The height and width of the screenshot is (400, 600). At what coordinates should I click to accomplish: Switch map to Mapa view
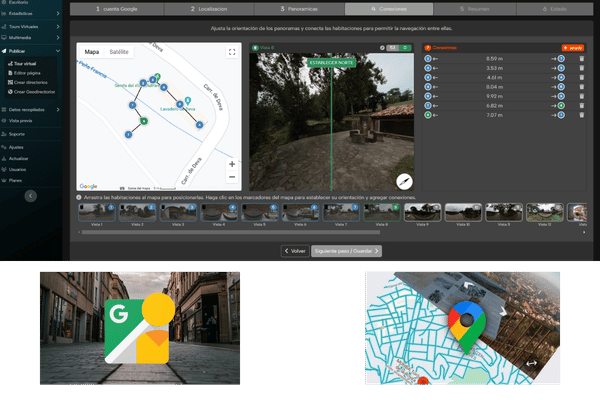point(92,52)
